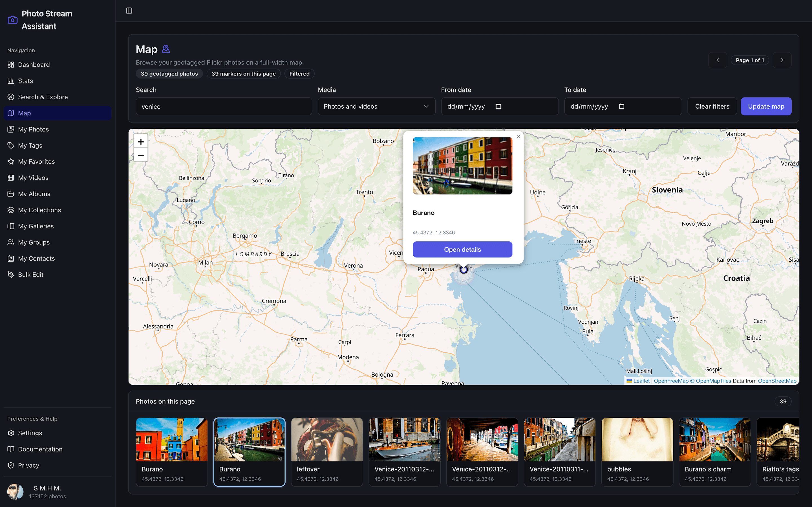This screenshot has width=812, height=507.
Task: Open My Videos using the film icon
Action: pyautogui.click(x=11, y=177)
